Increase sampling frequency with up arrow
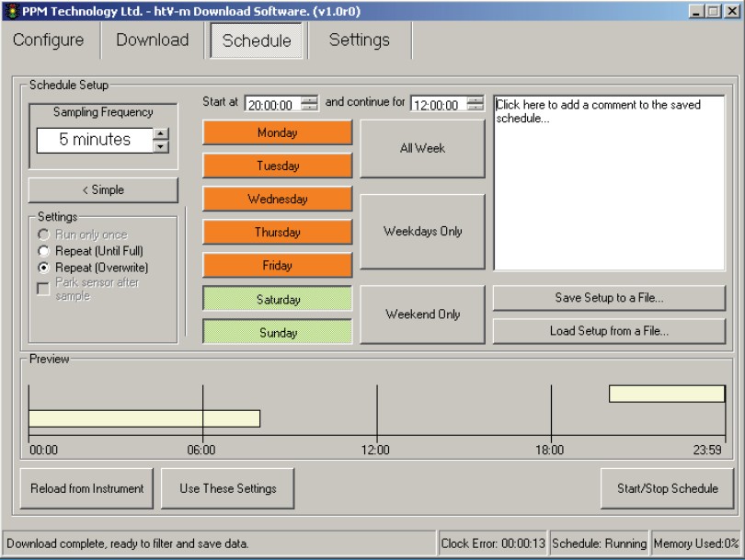 (162, 134)
